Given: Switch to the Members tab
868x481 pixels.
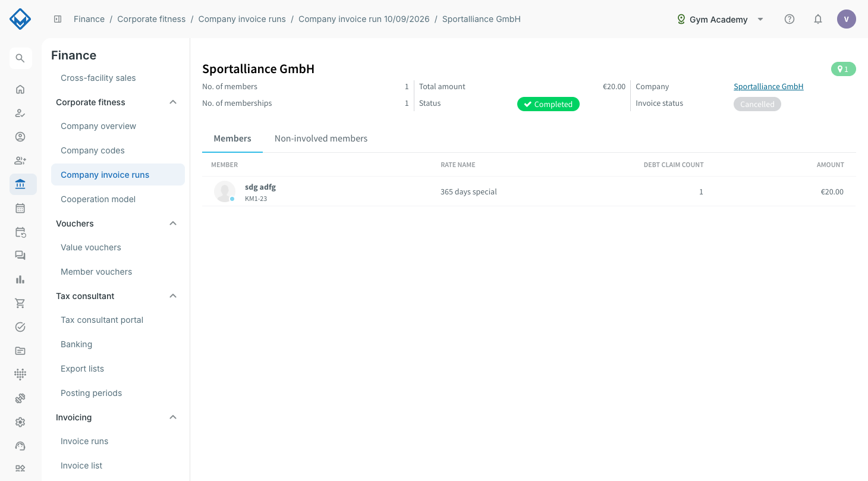Looking at the screenshot, I should (232, 139).
